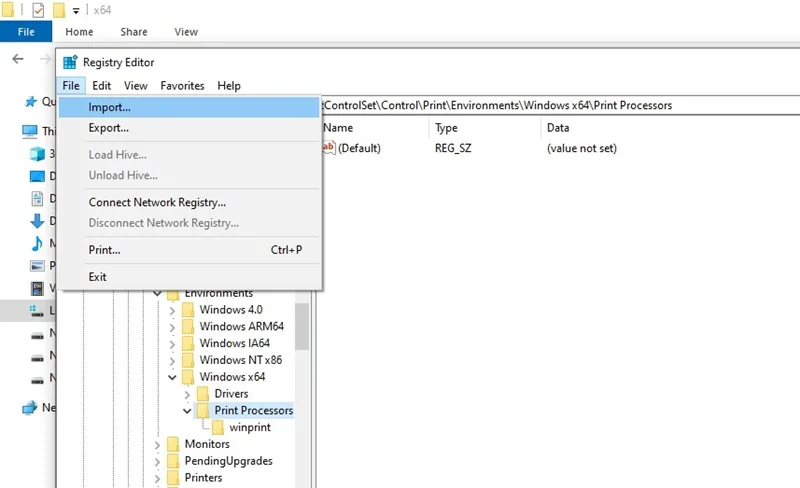Click the tree pane vertical scrollbar thumb

click(302, 327)
